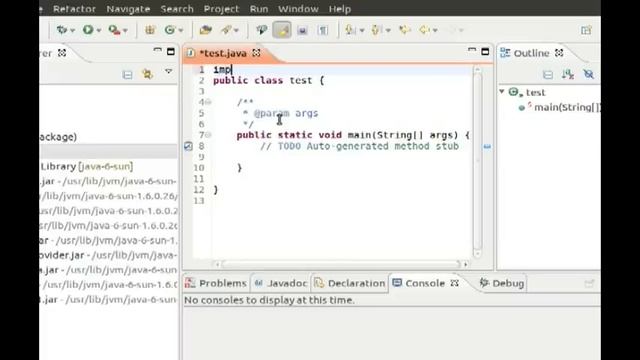Open the Search toolbar dropdown arrow
The height and width of the screenshot is (360, 640).
coord(236,30)
